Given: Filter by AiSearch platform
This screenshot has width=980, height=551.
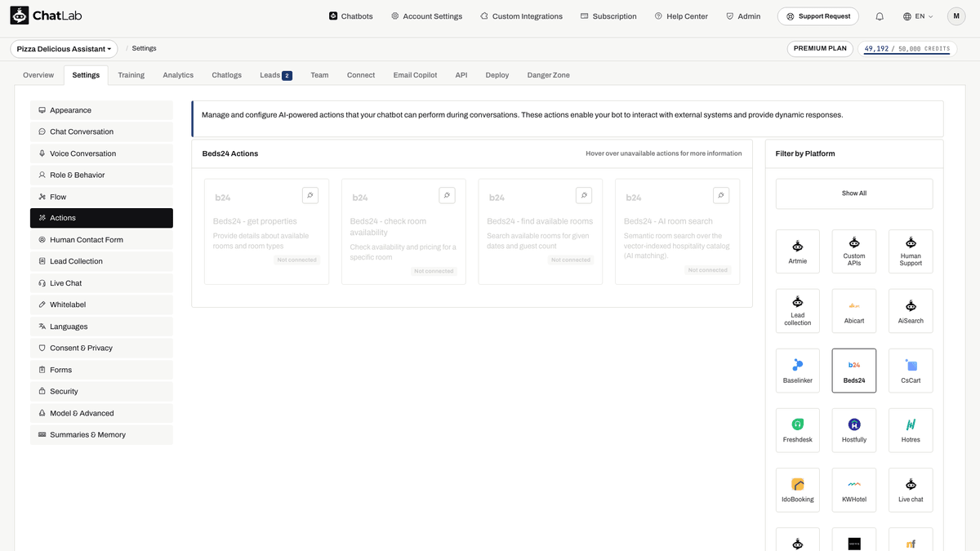Looking at the screenshot, I should [x=911, y=311].
